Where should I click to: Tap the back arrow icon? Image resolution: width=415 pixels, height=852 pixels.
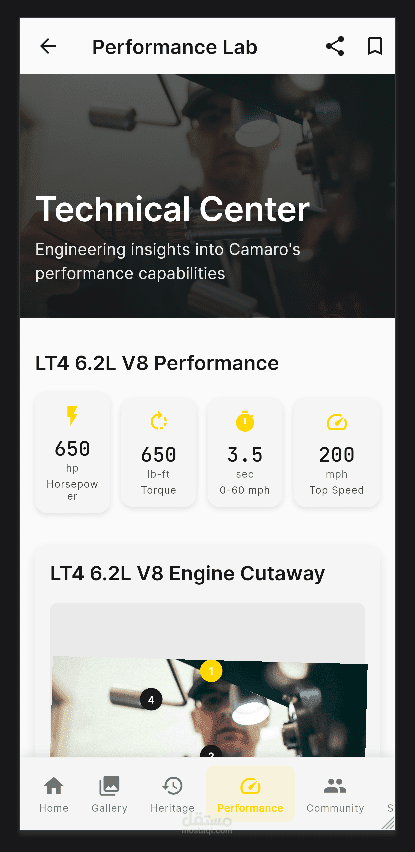click(x=48, y=47)
